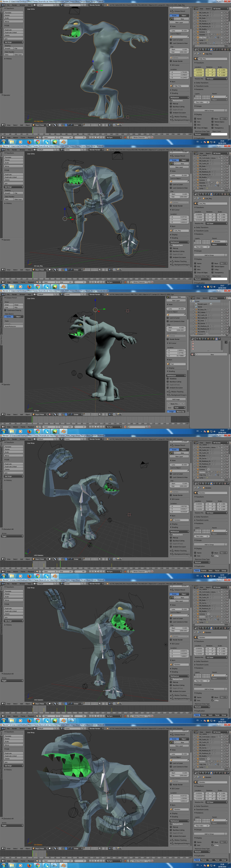The width and height of the screenshot is (231, 868).
Task: Click the High_Poly name field in the Beast_Design_27 properties
Action: (x=213, y=59)
